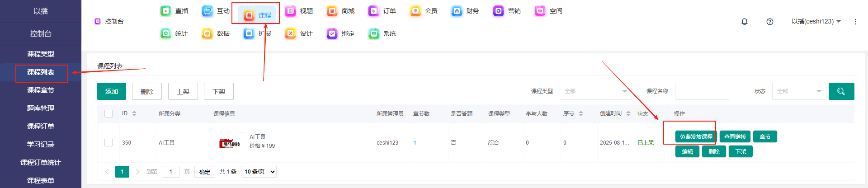The height and width of the screenshot is (188, 868).
Task: Click the 互动 interaction icon
Action: point(208,11)
